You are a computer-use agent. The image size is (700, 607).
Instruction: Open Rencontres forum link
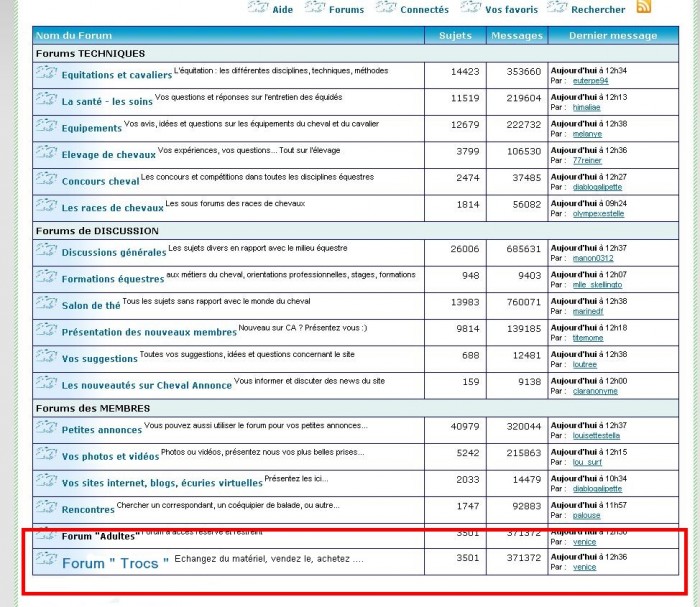[88, 509]
